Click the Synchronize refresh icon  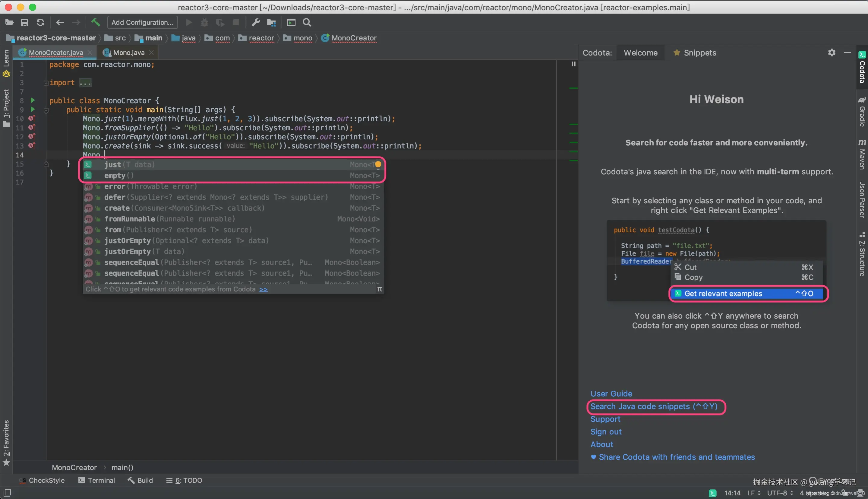pos(40,22)
